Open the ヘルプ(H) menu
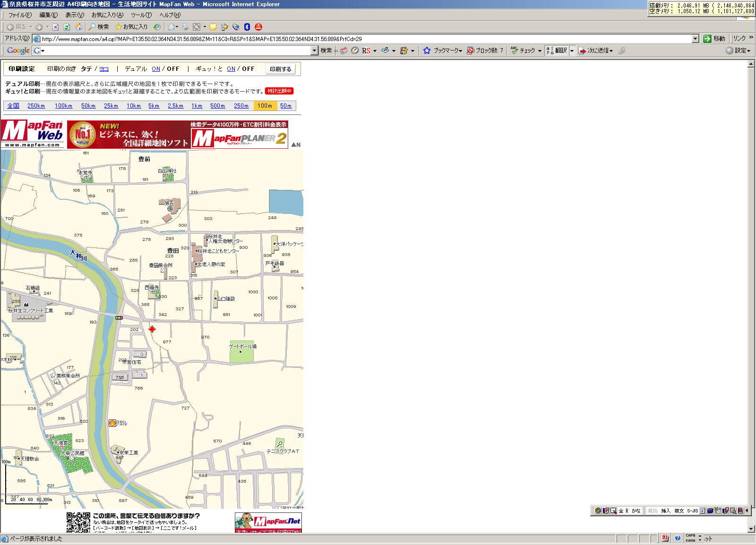Screen dimensions: 756x545 click(170, 15)
